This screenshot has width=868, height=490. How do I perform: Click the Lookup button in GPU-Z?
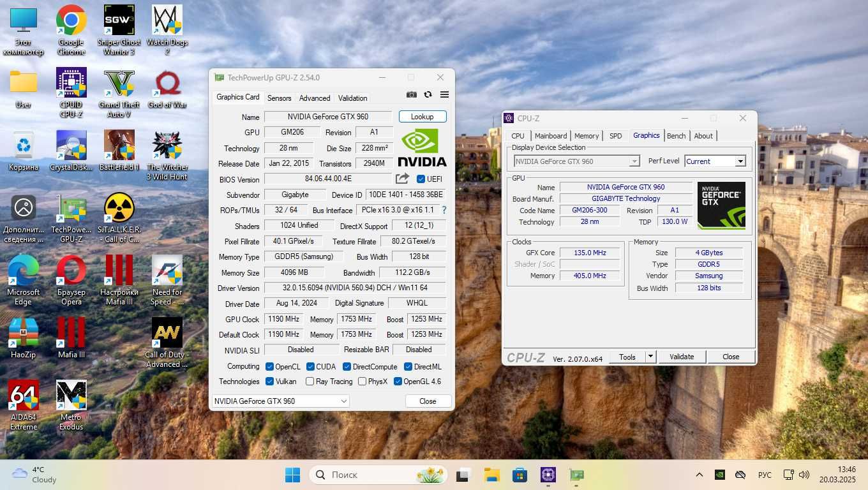423,117
